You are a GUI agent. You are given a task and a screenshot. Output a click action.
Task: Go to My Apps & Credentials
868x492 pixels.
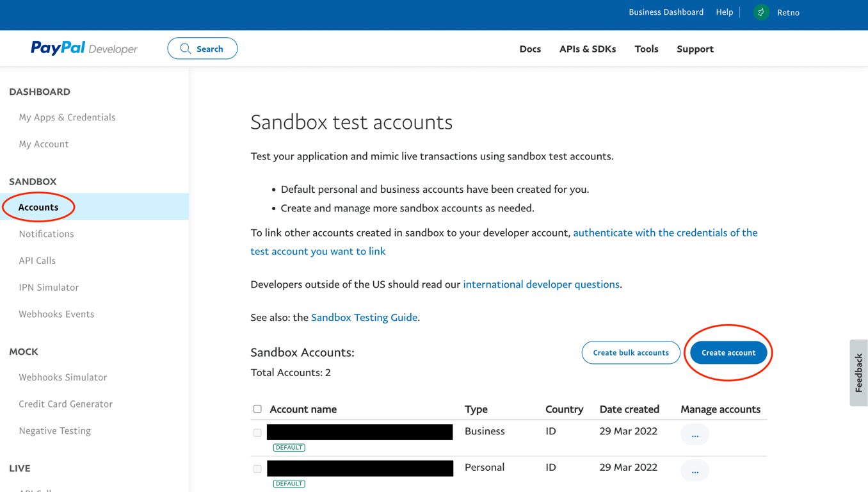point(67,117)
